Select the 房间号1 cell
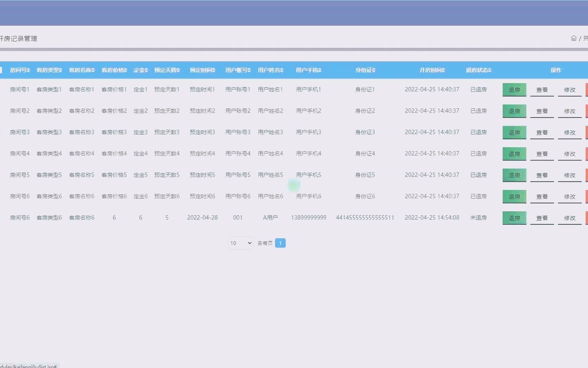The width and height of the screenshot is (588, 368). (x=20, y=89)
